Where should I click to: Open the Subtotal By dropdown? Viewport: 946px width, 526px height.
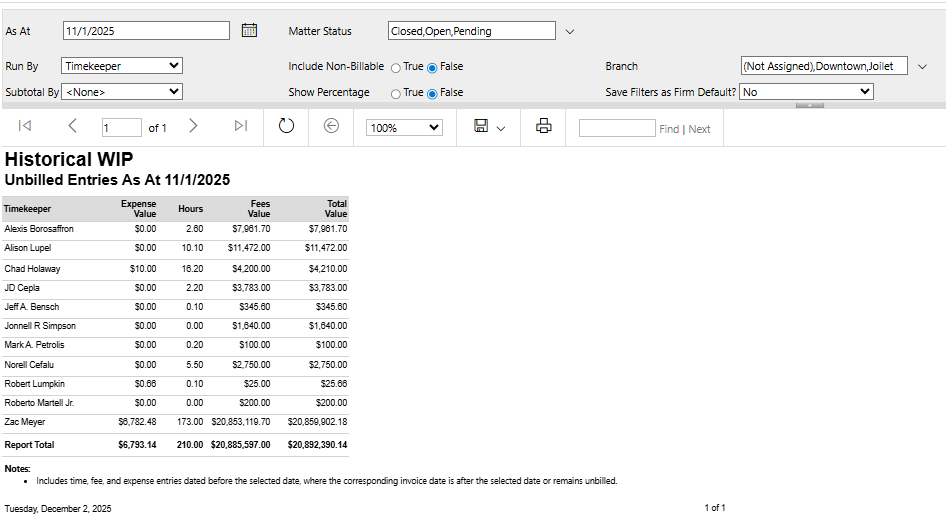click(121, 92)
